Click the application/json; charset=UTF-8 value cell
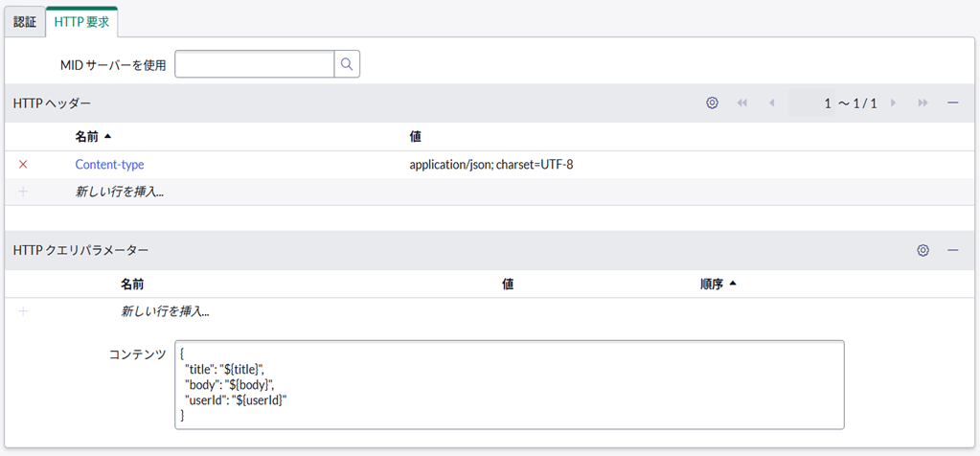Screen dimensions: 980x456 tap(490, 165)
